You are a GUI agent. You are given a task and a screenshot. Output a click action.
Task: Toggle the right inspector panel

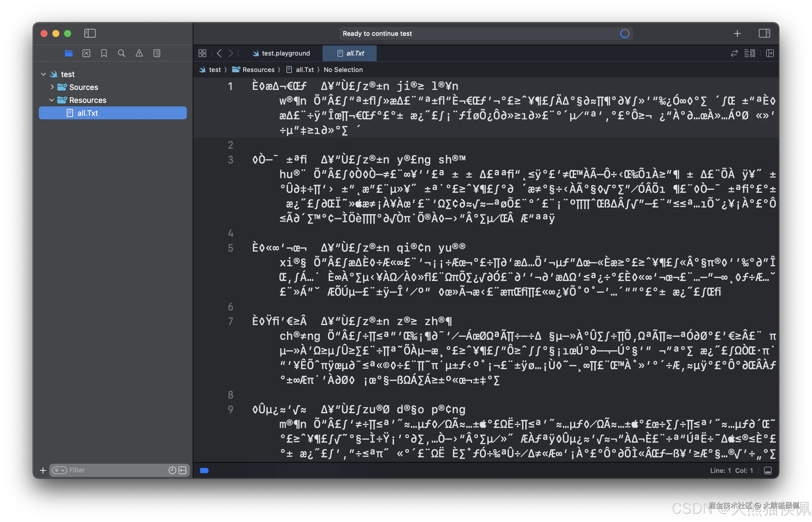(764, 33)
